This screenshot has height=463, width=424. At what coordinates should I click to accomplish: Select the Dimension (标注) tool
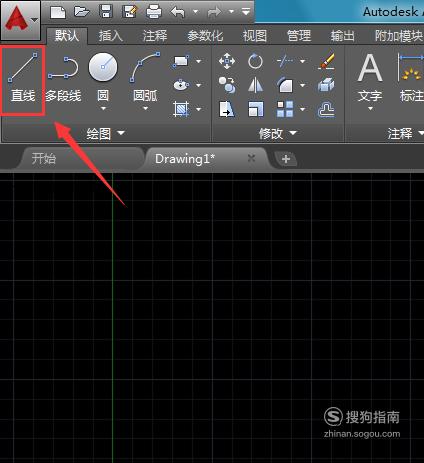click(x=411, y=78)
